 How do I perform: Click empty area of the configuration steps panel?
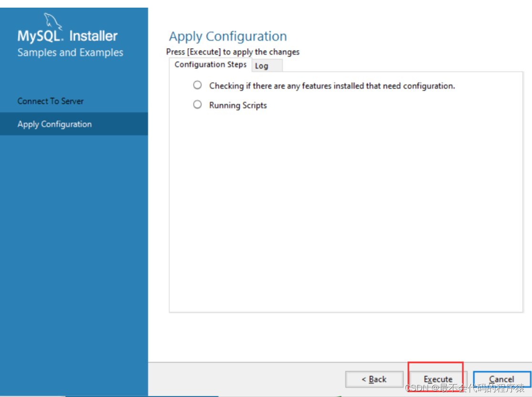346,215
